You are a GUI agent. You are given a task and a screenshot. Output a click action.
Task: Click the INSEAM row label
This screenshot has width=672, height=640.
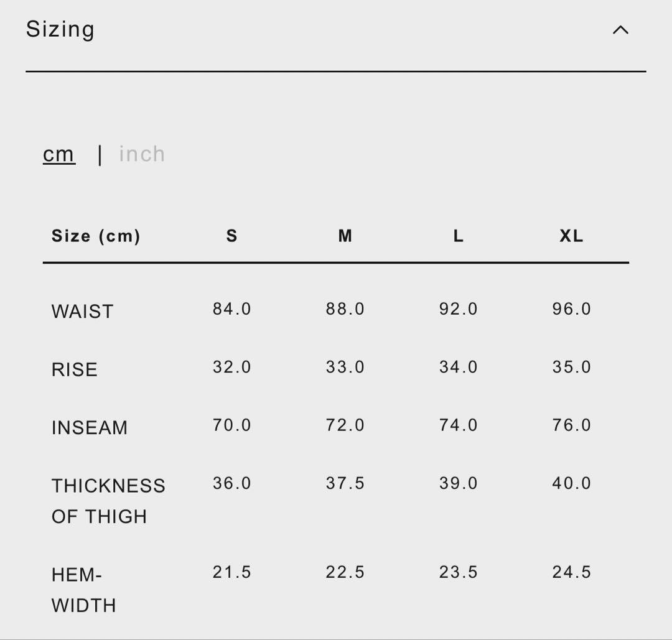90,427
